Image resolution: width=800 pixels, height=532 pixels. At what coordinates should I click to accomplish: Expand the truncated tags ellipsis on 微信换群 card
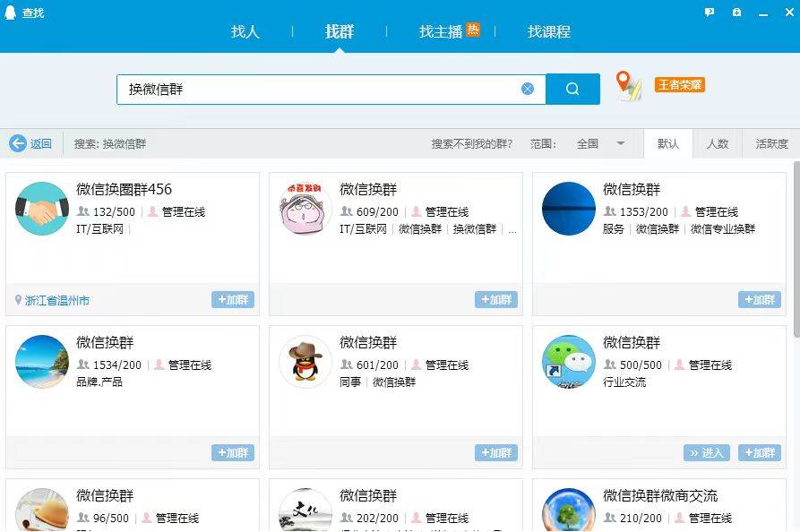[514, 230]
